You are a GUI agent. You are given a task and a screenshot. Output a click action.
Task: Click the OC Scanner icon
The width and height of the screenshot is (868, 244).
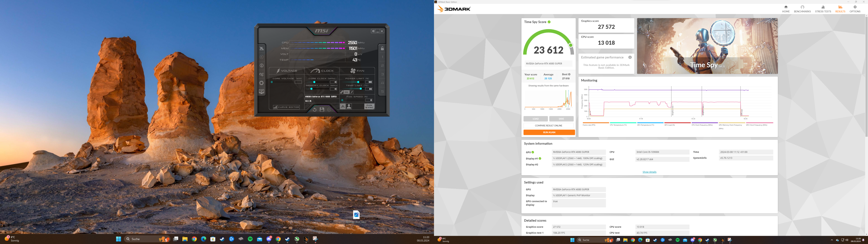[262, 75]
